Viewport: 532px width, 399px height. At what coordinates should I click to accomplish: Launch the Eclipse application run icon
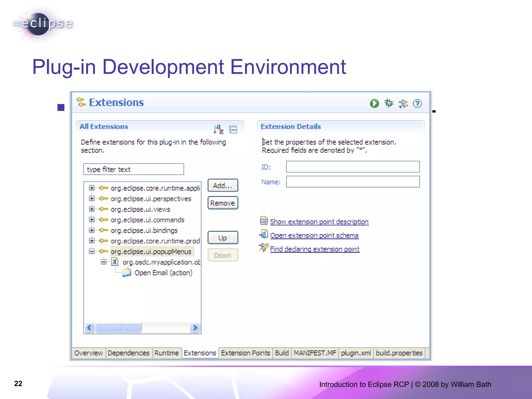pyautogui.click(x=374, y=103)
